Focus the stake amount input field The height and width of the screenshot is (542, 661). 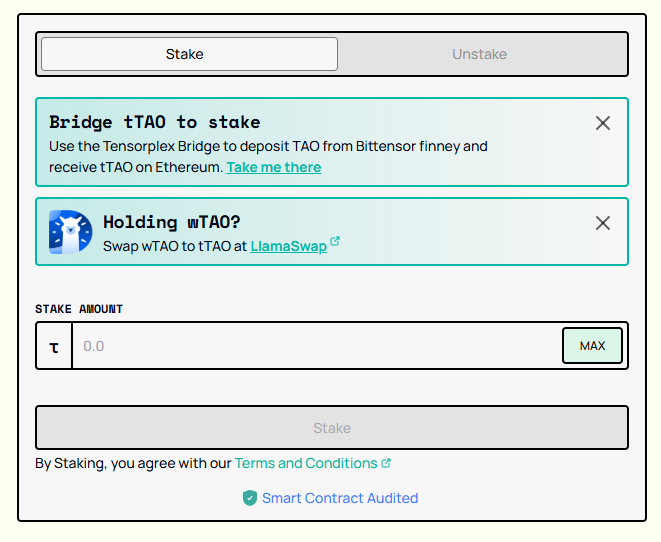[315, 346]
